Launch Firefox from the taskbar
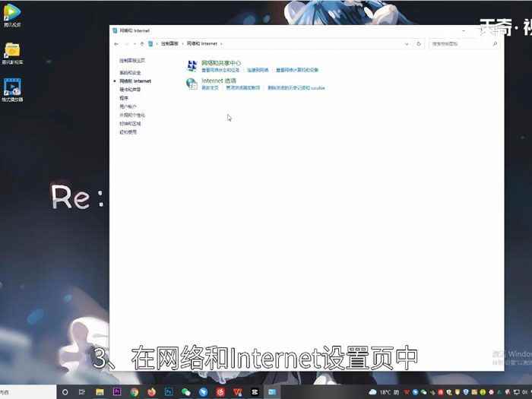Image resolution: width=532 pixels, height=399 pixels. [152, 392]
